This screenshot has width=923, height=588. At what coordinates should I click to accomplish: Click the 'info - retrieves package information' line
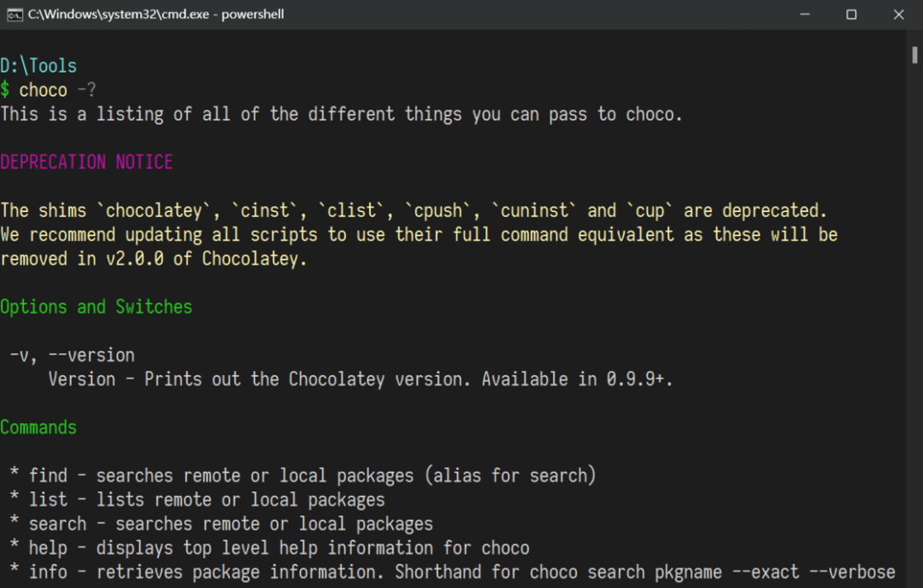pyautogui.click(x=453, y=572)
